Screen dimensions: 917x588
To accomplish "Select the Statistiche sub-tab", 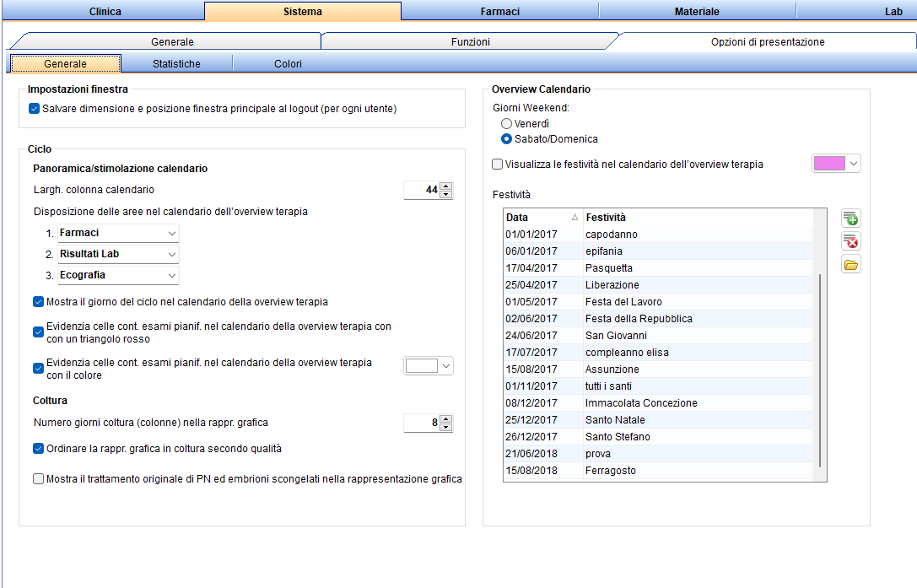I will [x=176, y=64].
